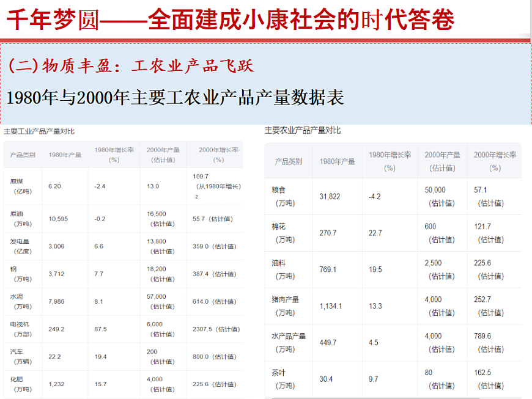The height and width of the screenshot is (399, 532).
Task: Click the 57,000 cement estimate
Action: [157, 296]
